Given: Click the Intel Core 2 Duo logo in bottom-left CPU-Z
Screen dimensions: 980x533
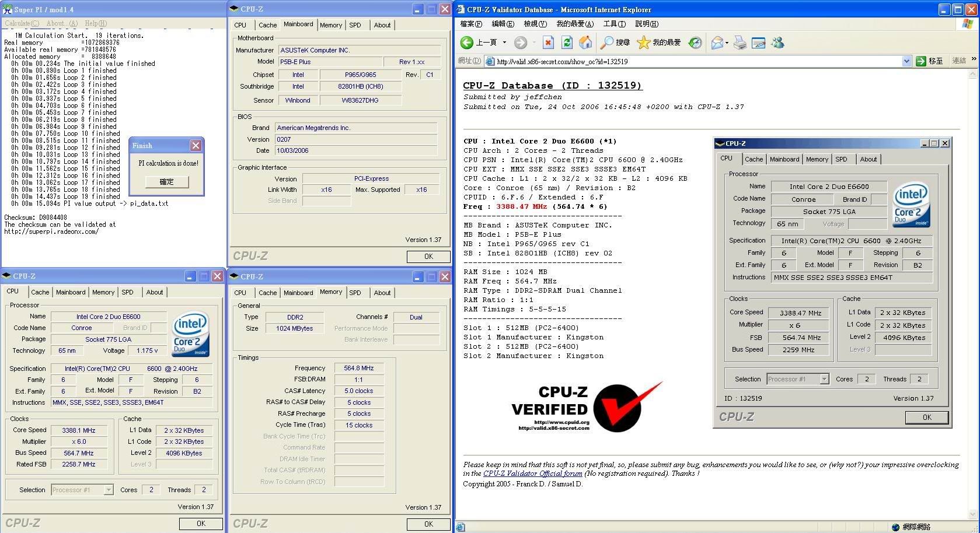Looking at the screenshot, I should (x=191, y=335).
